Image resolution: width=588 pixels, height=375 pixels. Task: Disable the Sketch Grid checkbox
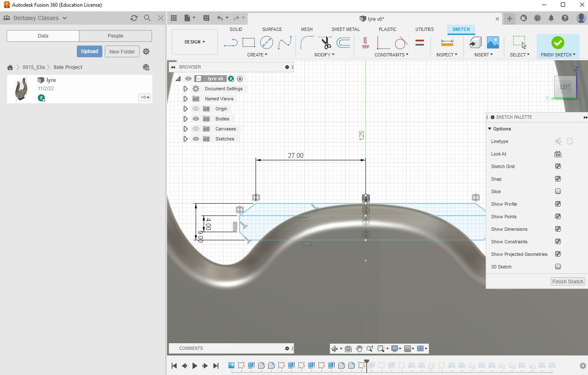click(558, 166)
